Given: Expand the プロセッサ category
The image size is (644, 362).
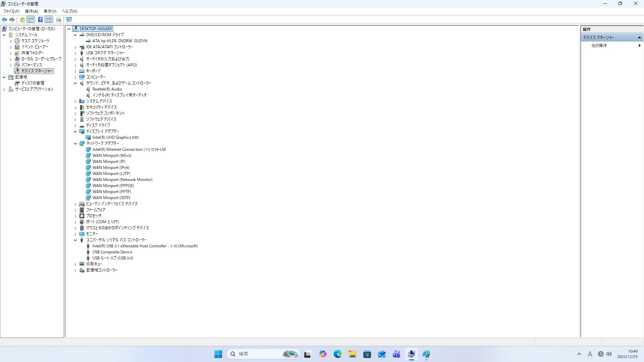Looking at the screenshot, I should pyautogui.click(x=75, y=216).
